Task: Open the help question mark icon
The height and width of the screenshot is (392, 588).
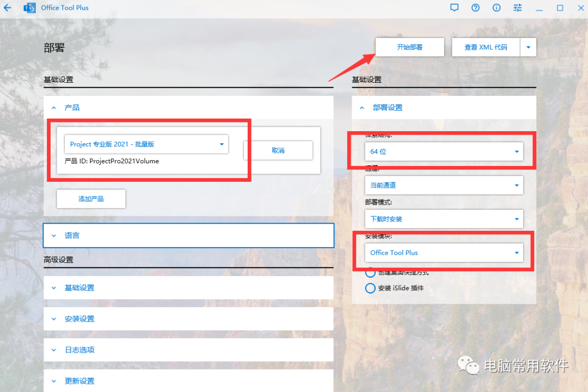Action: [x=475, y=8]
